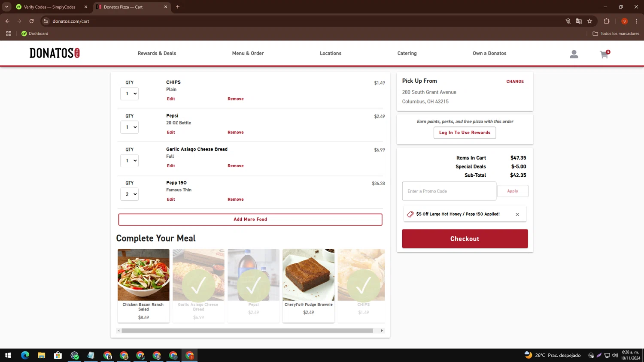This screenshot has width=644, height=362.
Task: Remove Garlic Asiago Cheese Bread
Action: pos(236,166)
